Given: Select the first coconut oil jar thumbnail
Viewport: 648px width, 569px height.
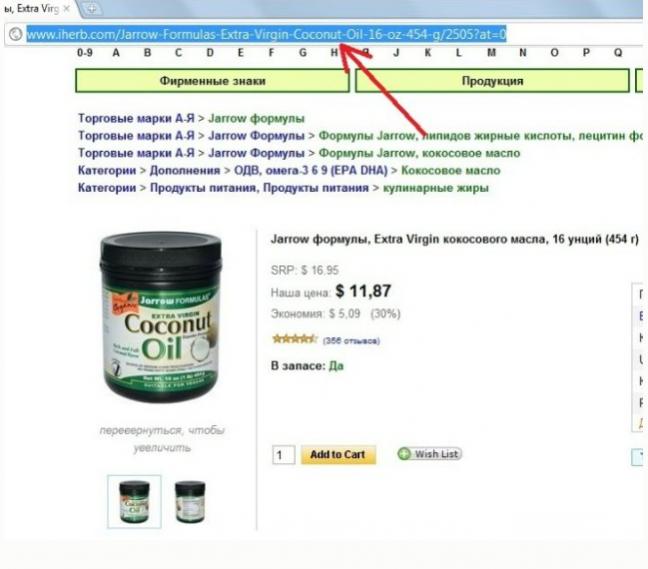Looking at the screenshot, I should point(134,502).
